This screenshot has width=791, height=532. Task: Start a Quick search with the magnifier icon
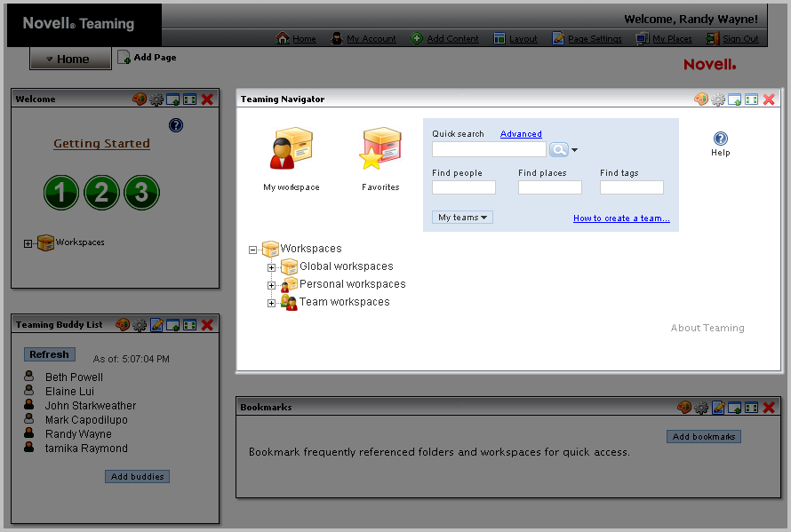point(558,150)
